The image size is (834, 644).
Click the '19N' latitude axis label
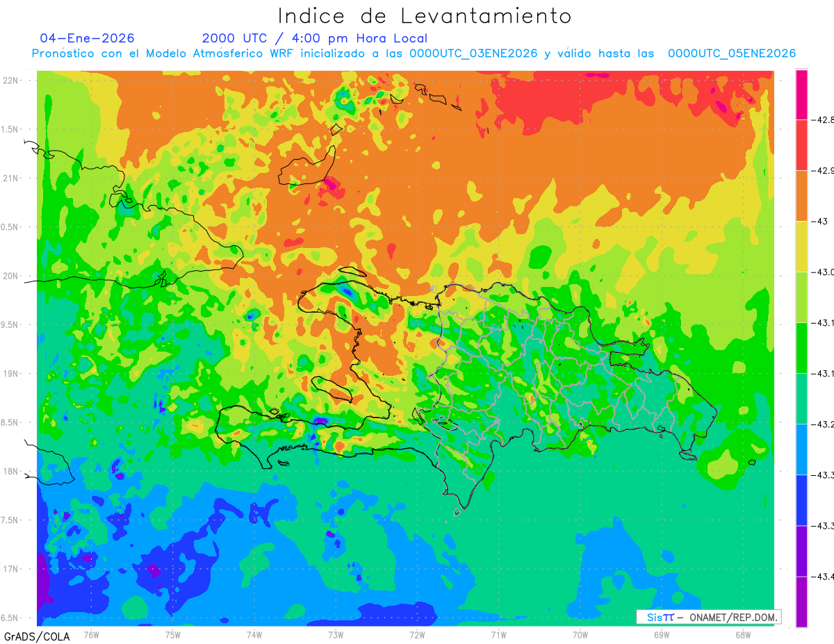(11, 374)
